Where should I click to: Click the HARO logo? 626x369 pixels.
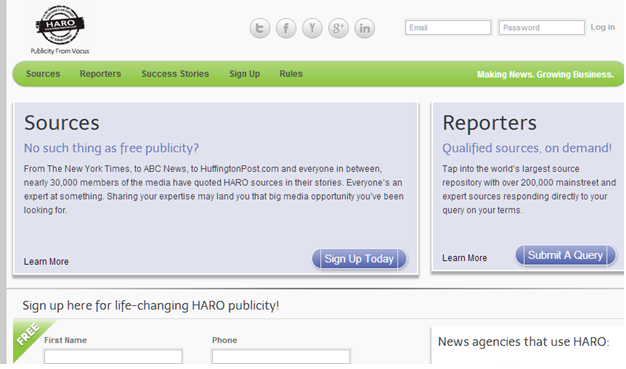click(x=60, y=25)
